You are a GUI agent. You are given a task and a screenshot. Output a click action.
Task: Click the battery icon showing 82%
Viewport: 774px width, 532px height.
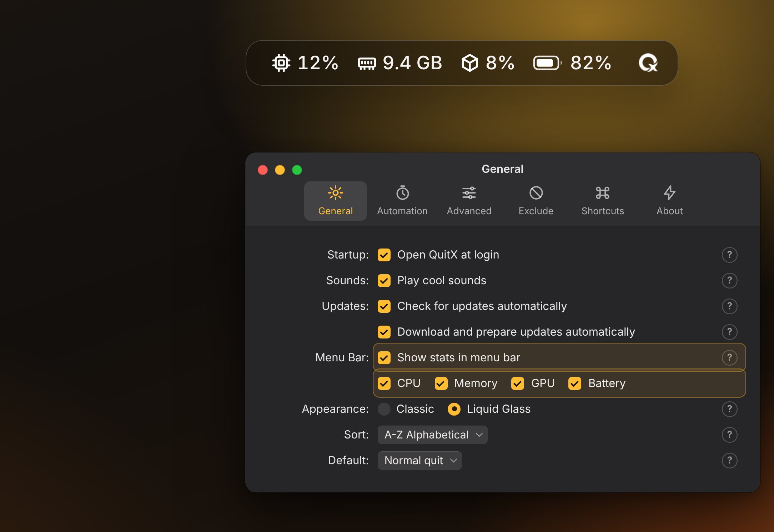point(548,63)
